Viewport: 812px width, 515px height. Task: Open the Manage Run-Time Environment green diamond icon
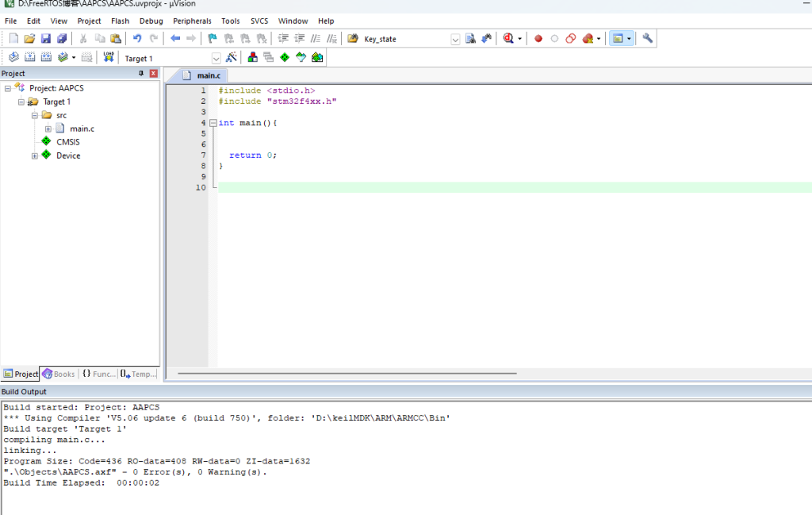284,57
